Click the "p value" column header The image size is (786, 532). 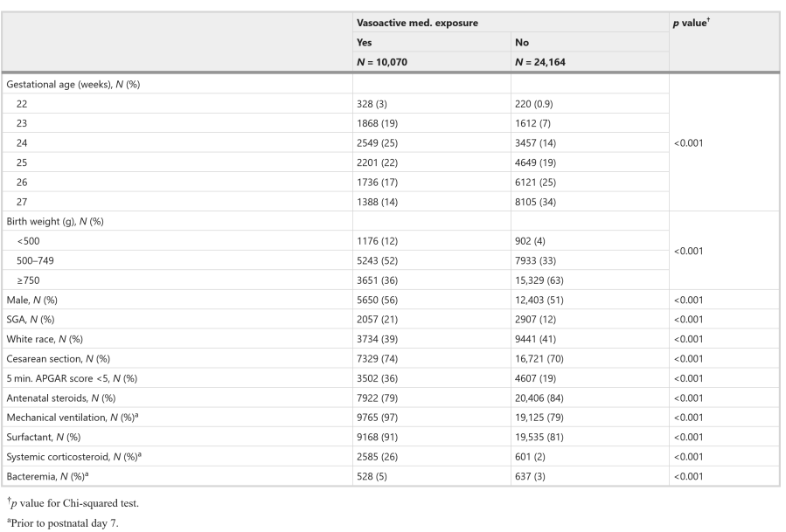point(692,23)
